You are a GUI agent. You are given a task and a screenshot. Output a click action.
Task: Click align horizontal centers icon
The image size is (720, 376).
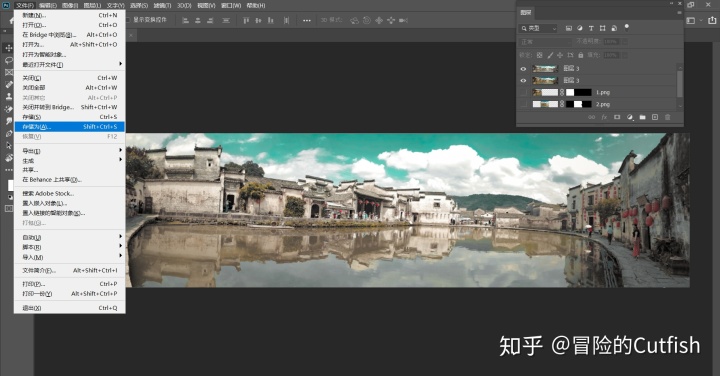(198, 21)
